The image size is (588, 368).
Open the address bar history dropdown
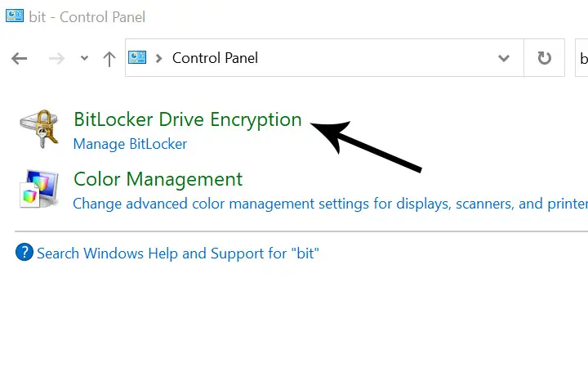(504, 58)
